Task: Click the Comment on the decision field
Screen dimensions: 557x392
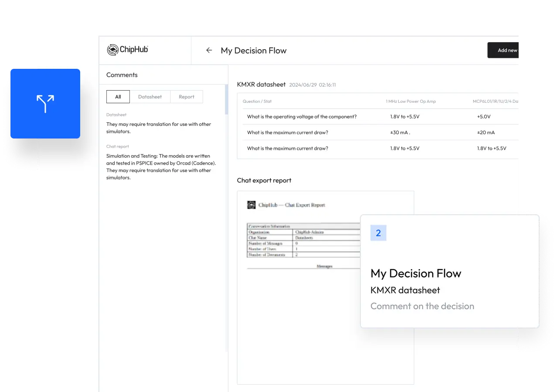Action: 422,306
